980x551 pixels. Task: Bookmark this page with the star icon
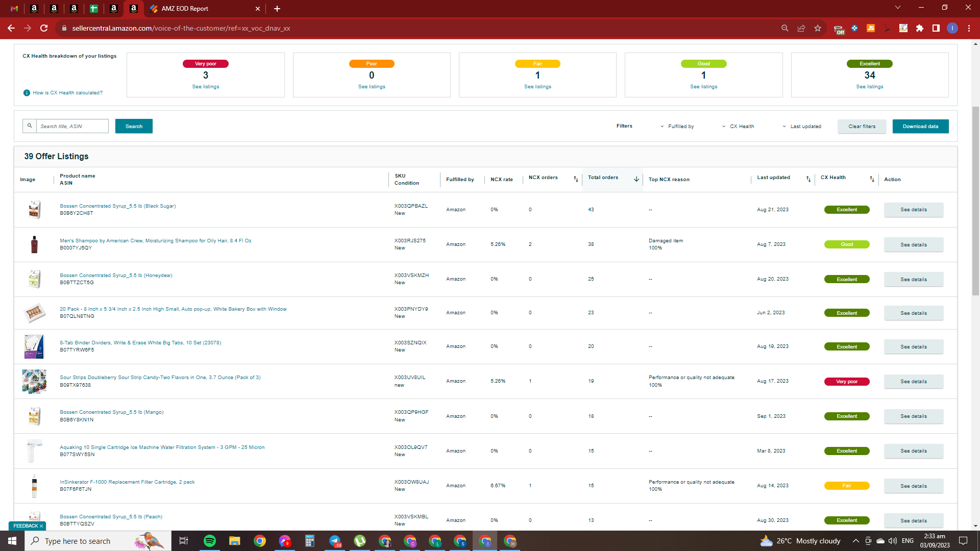[x=818, y=28]
